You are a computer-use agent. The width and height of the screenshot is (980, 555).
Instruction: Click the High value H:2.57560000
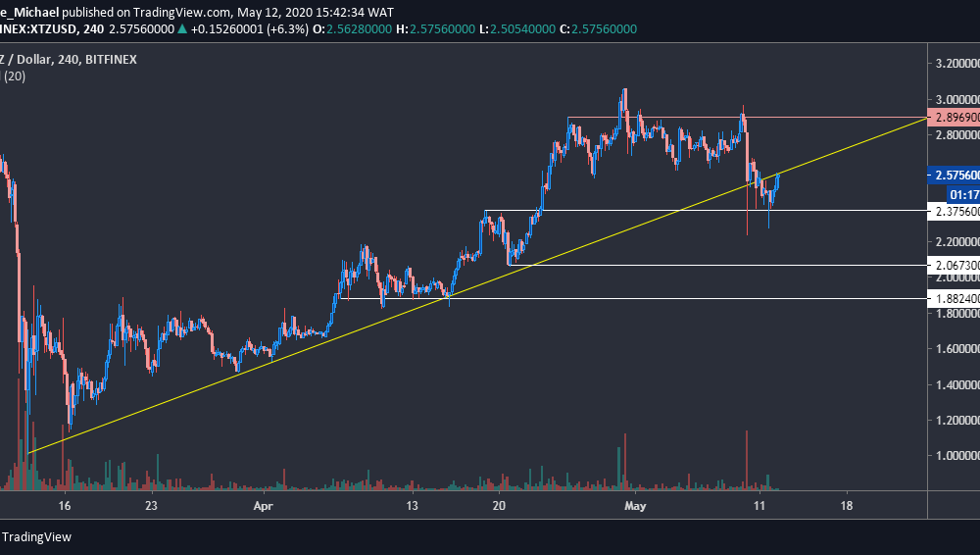(436, 29)
